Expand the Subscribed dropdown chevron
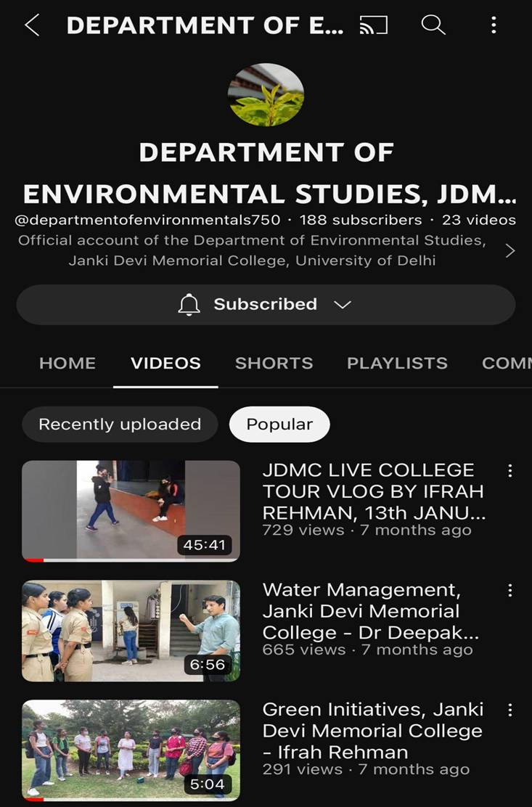Screen dimensions: 532x807 [342, 305]
